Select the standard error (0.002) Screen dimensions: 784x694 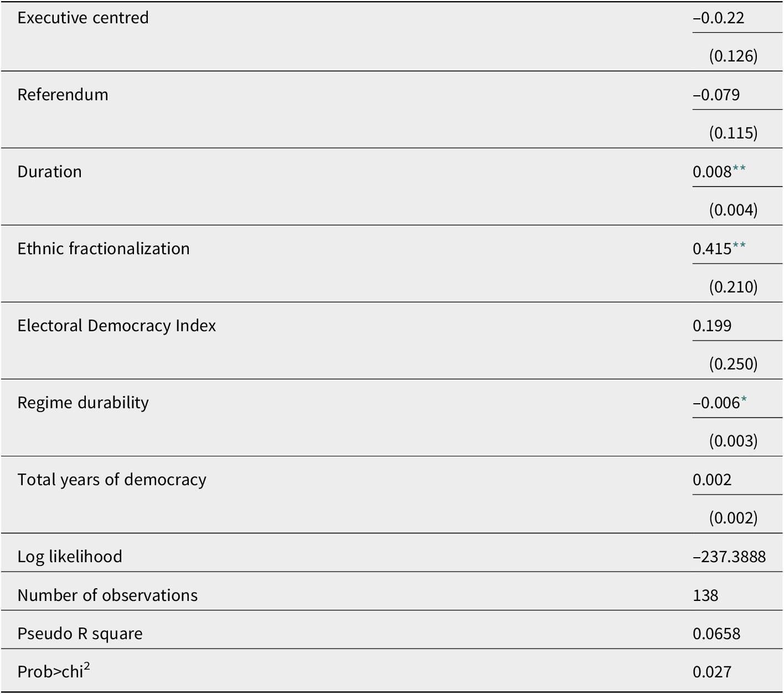pos(734,518)
